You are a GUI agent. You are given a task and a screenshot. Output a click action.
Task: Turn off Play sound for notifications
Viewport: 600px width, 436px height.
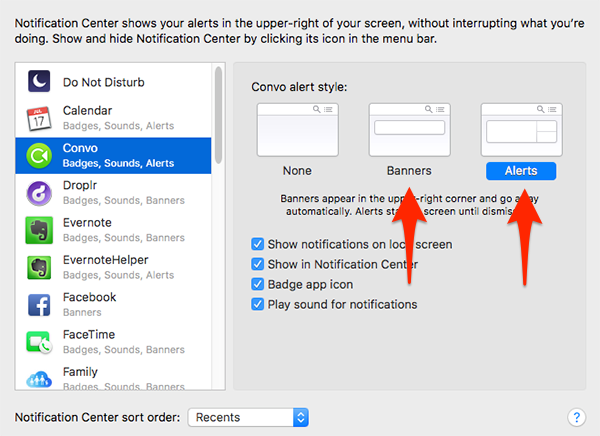[258, 304]
